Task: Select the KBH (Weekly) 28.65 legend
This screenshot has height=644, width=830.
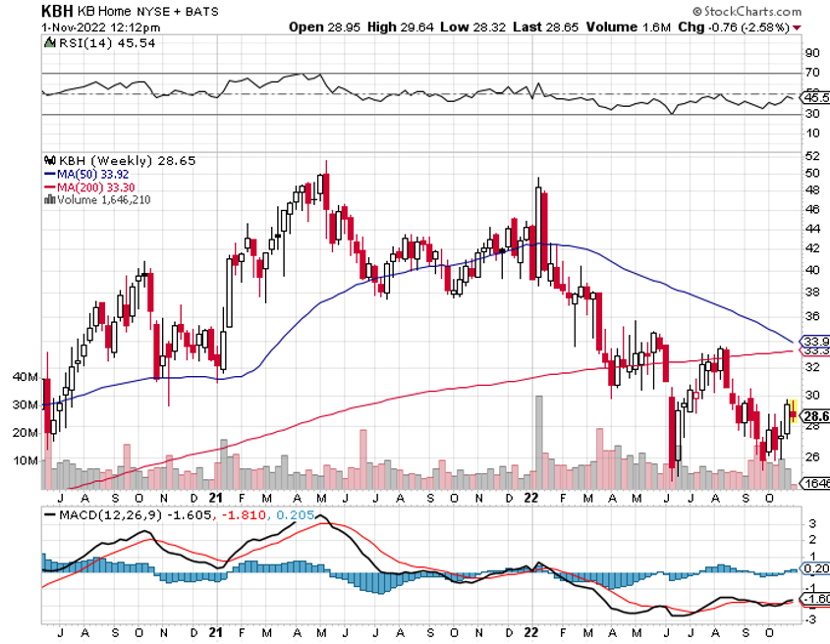Action: pyautogui.click(x=127, y=160)
